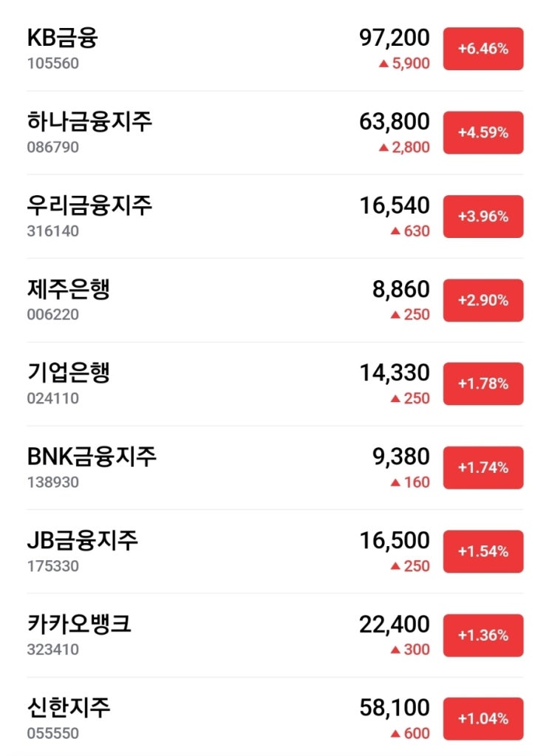Click the JB금융지주 price 16,500
Viewport: 549px width, 756px height.
coord(394,540)
